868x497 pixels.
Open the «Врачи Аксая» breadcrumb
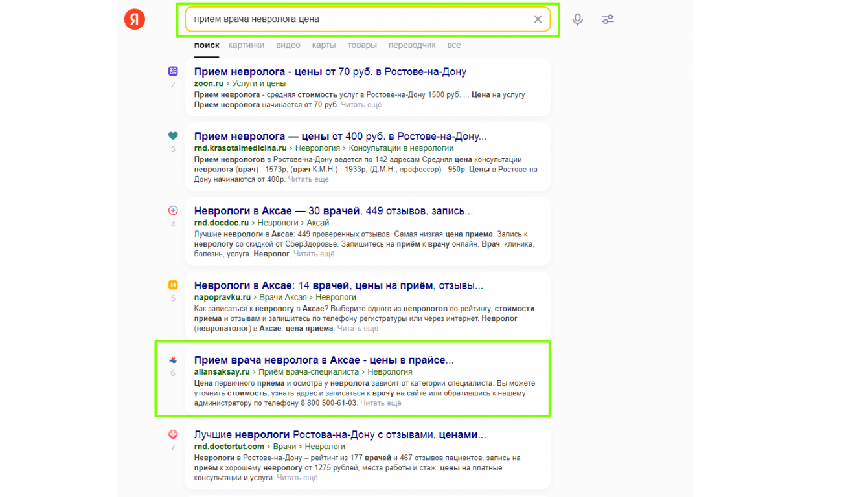283,297
